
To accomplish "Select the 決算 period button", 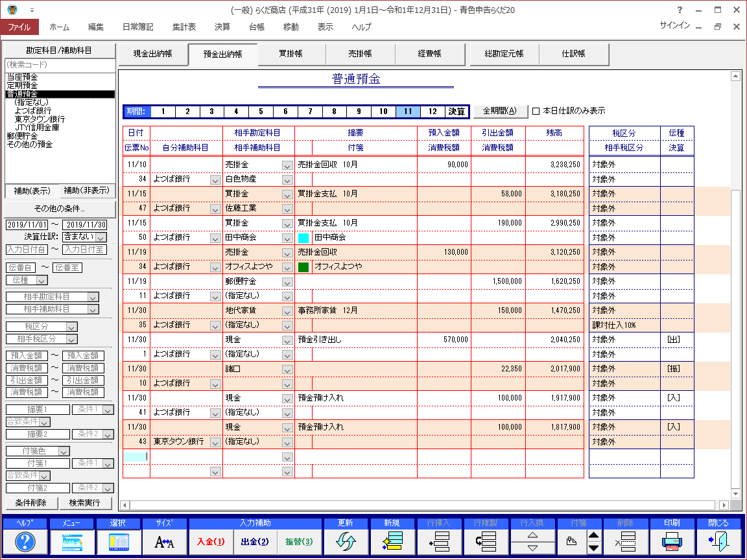I will click(x=456, y=111).
